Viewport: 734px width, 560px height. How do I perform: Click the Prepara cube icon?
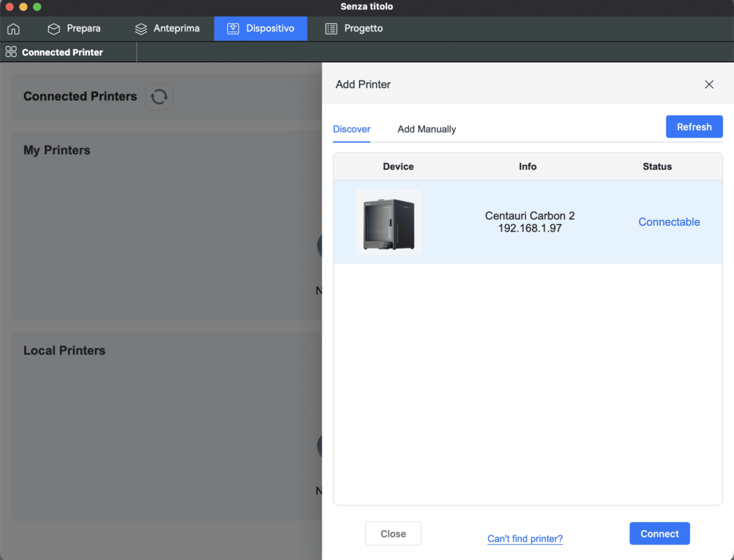(x=54, y=29)
